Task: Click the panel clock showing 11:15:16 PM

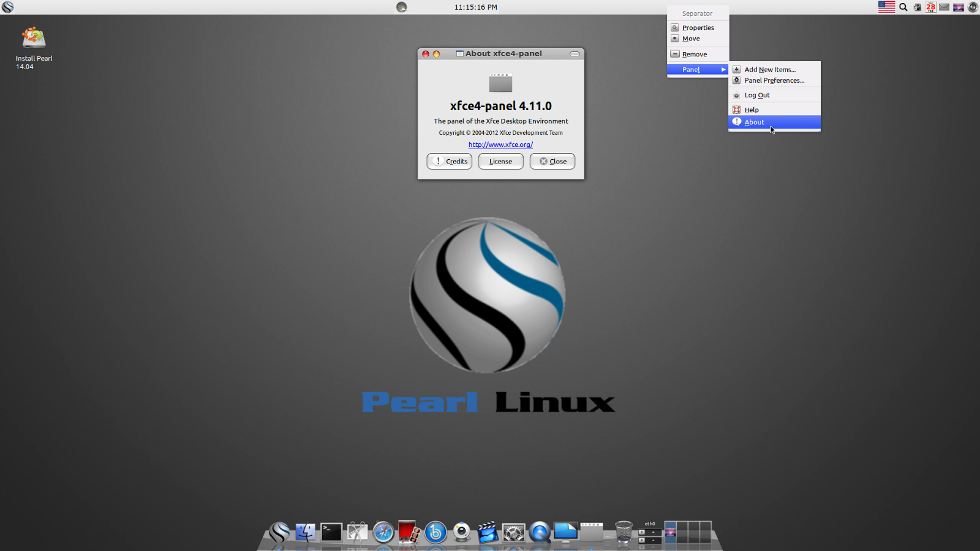Action: 475,7
